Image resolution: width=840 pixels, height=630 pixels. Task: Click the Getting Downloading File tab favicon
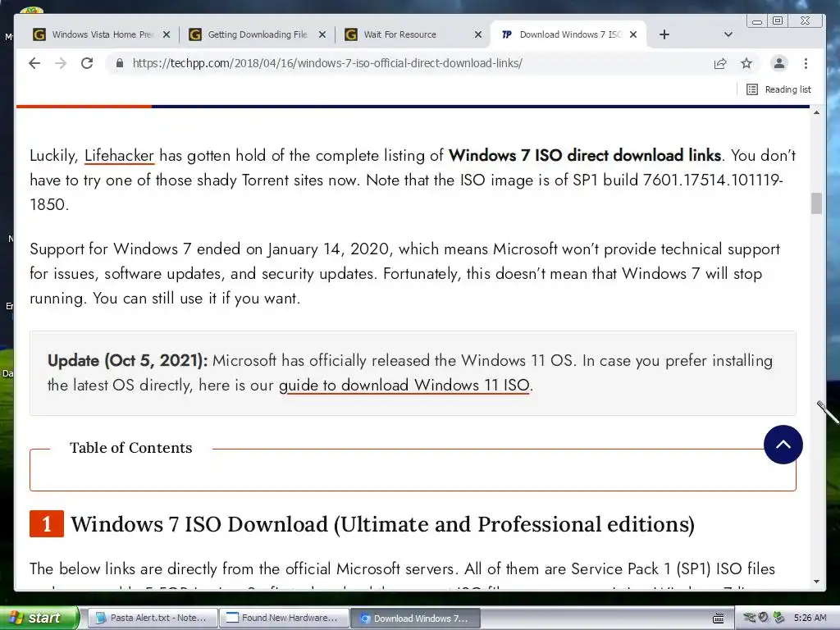pyautogui.click(x=195, y=34)
